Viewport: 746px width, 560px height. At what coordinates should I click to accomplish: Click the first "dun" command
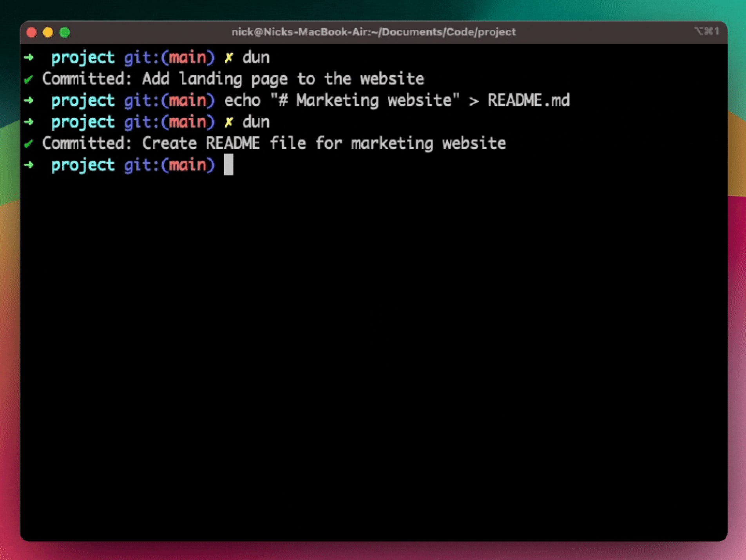(256, 58)
